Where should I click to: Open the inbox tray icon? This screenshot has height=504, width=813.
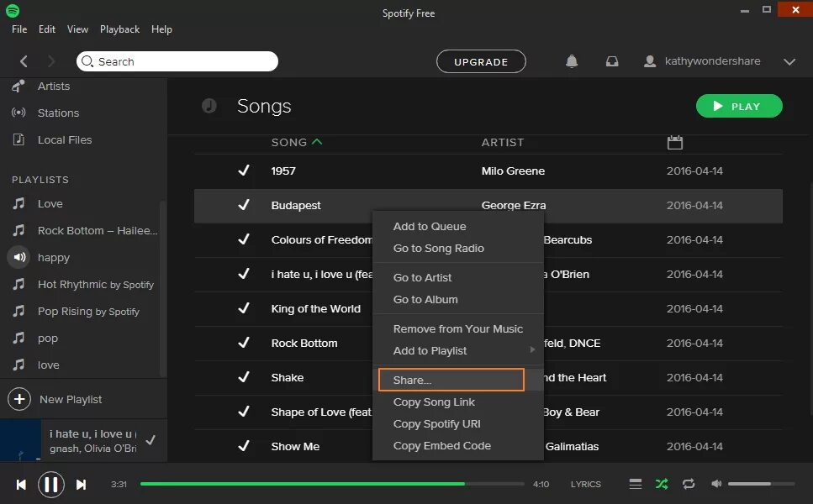click(613, 61)
